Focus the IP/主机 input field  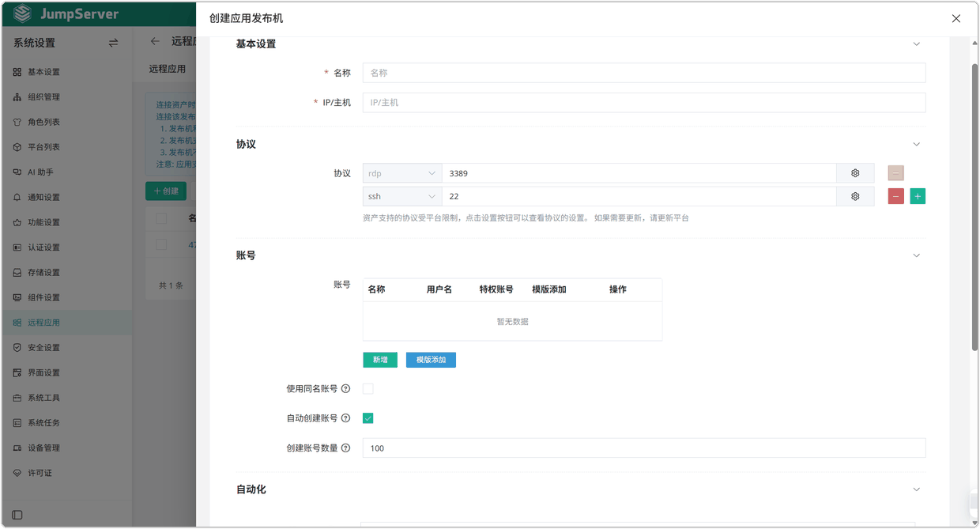tap(644, 103)
